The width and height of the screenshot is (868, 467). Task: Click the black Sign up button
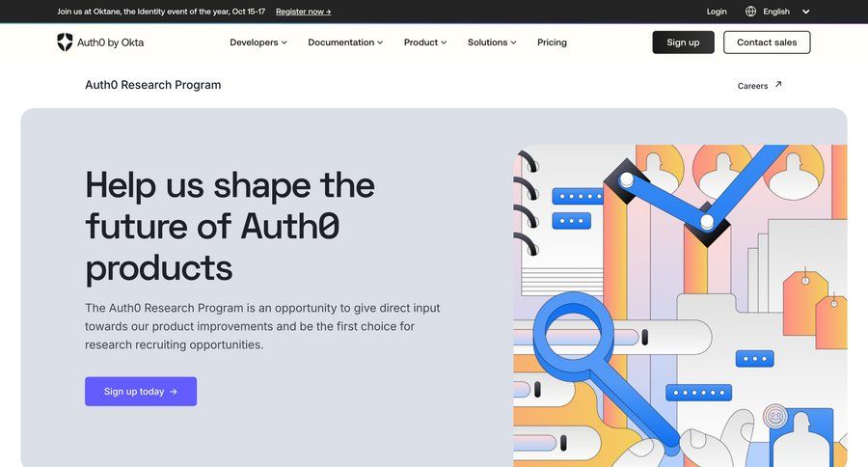[683, 42]
